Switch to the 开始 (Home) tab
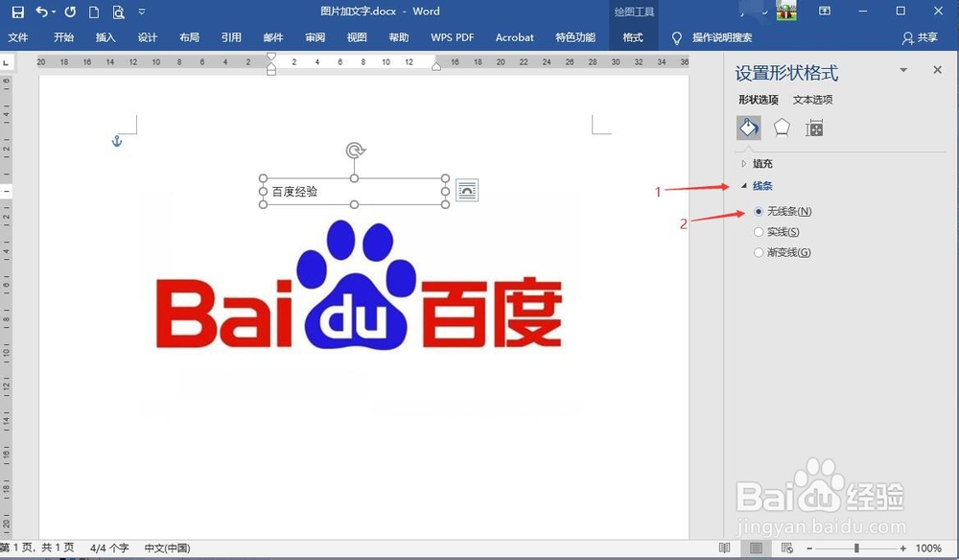This screenshot has width=959, height=560. pyautogui.click(x=63, y=37)
